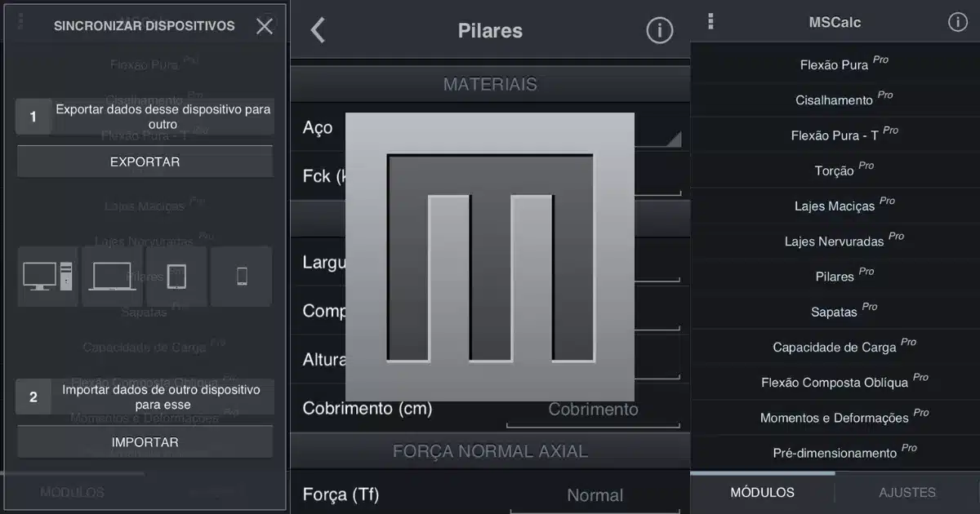Image resolution: width=980 pixels, height=514 pixels.
Task: Select the laptop device icon
Action: [113, 277]
